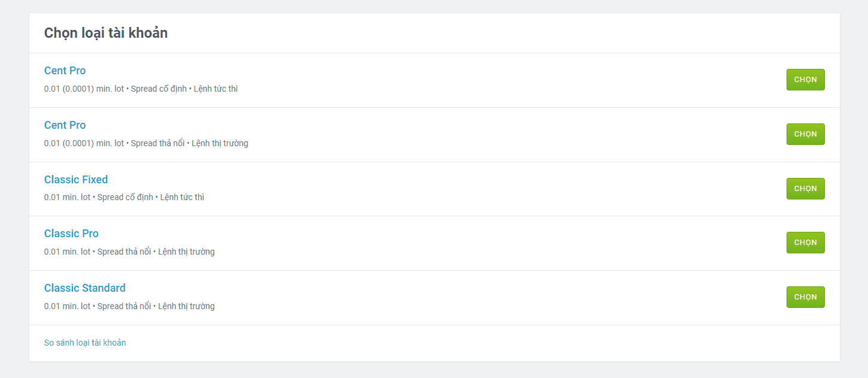Click 'Lệnh thị trường' text under second Cent Pro
This screenshot has width=868, height=378.
[220, 143]
